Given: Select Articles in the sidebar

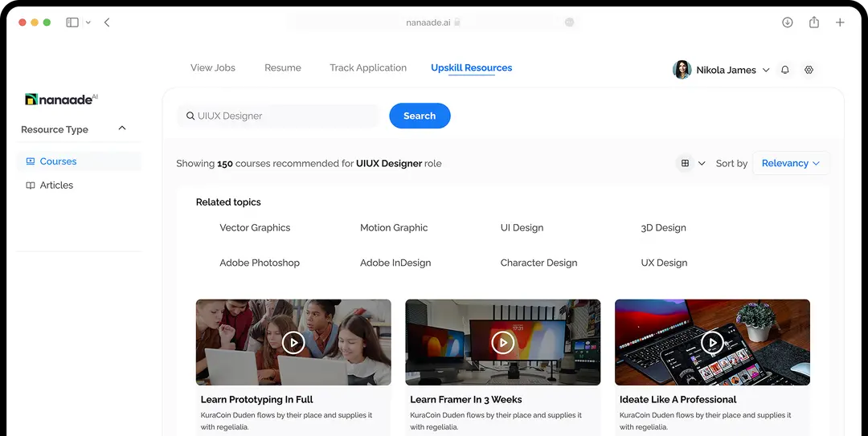Looking at the screenshot, I should (x=56, y=185).
